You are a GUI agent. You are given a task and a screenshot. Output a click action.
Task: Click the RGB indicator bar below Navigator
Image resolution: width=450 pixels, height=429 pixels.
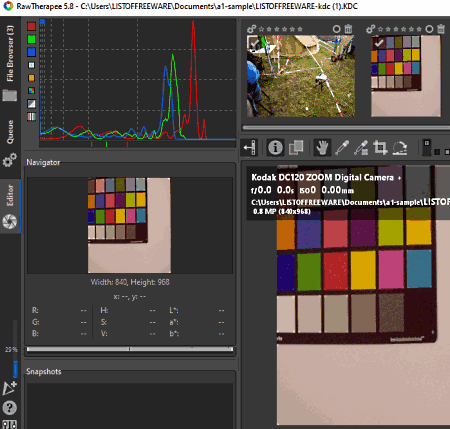130,349
